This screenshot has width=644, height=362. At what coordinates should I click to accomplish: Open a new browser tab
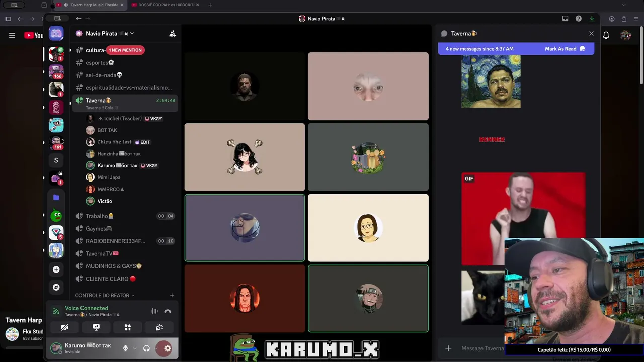coord(210,5)
